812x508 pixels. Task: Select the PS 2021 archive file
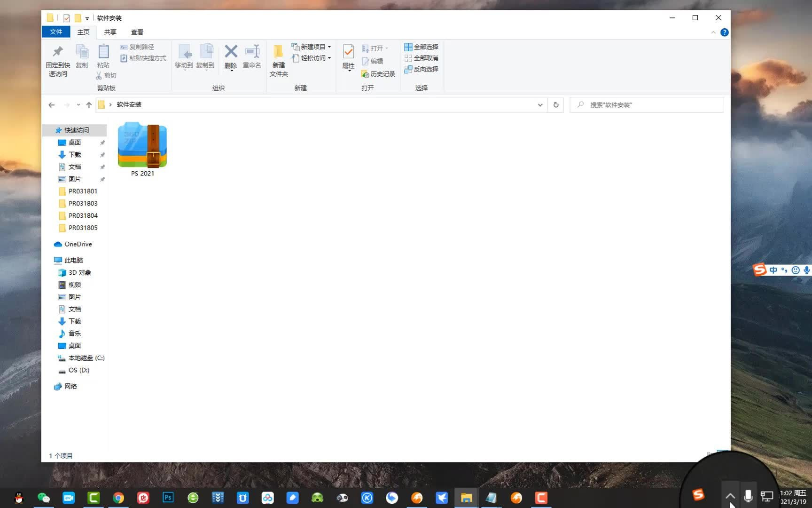(142, 150)
